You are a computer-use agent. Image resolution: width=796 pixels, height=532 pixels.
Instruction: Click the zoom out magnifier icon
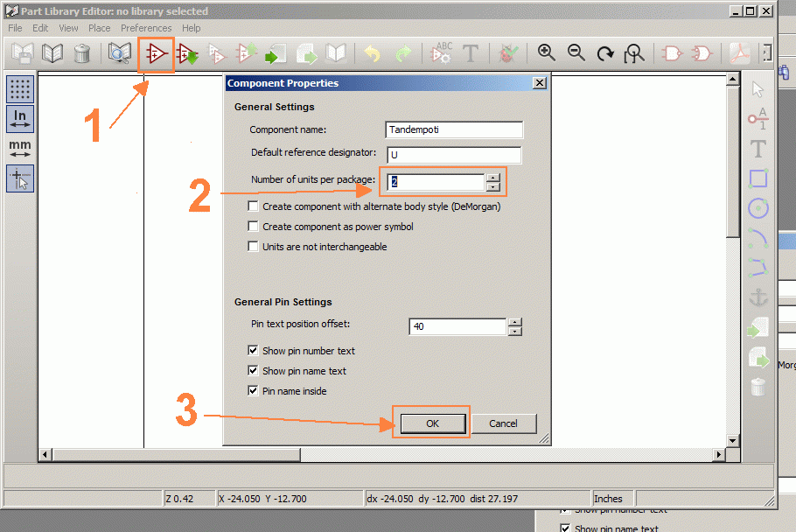click(x=576, y=53)
